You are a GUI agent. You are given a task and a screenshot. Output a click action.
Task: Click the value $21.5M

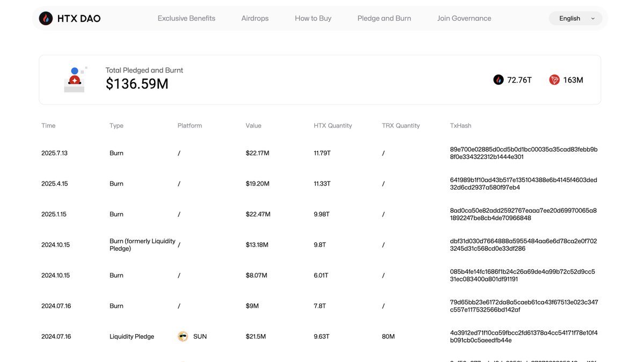point(256,337)
